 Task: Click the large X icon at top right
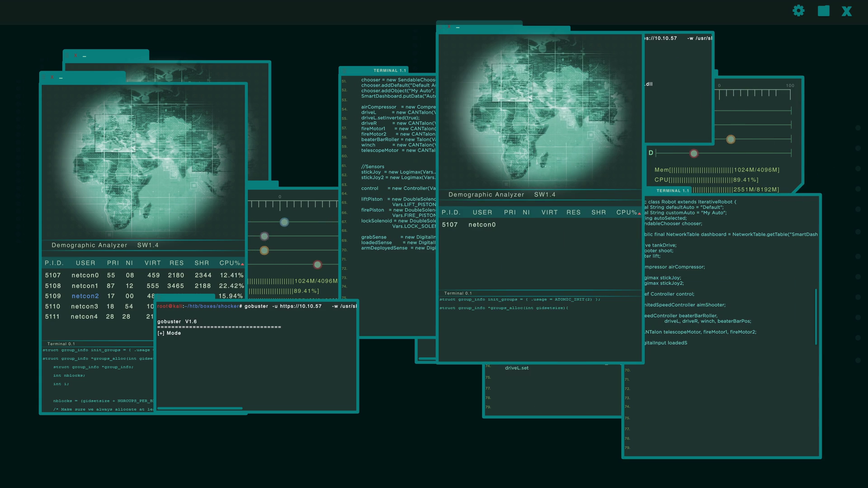[x=846, y=11]
